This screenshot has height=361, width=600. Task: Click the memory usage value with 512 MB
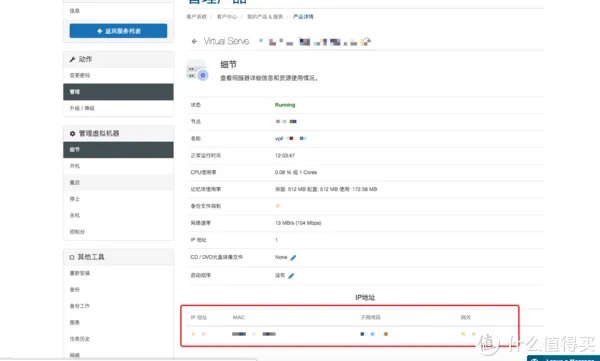point(326,189)
